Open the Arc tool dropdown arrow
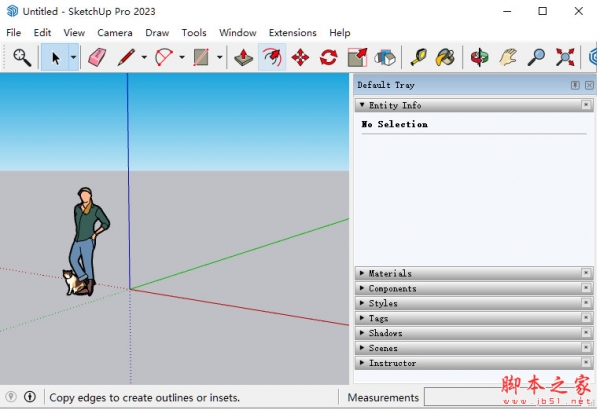The image size is (600, 410). pos(182,57)
